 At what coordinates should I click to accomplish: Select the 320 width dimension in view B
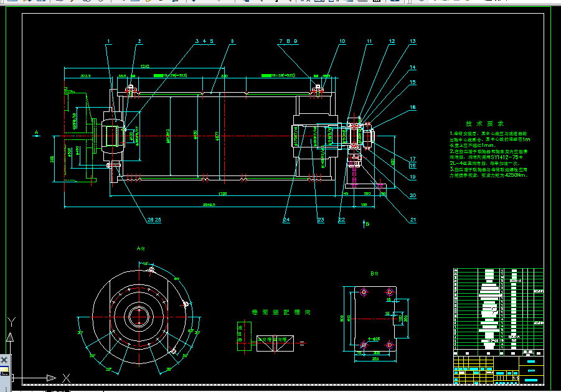pyautogui.click(x=375, y=358)
